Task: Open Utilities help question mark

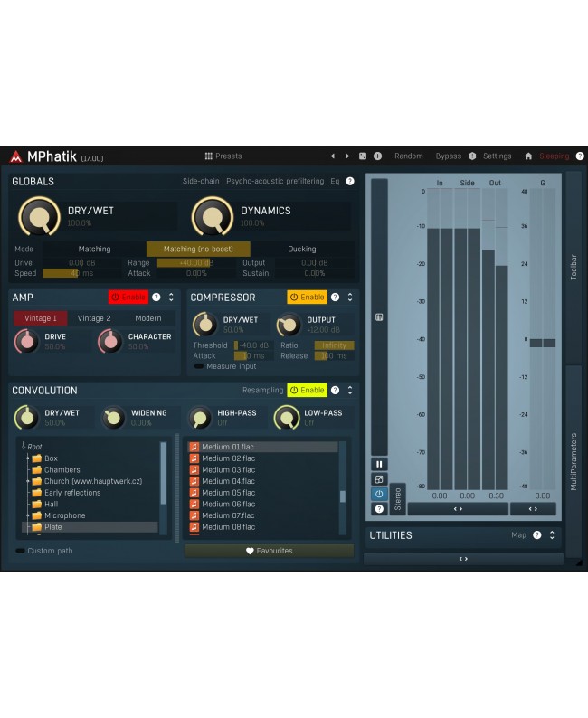Action: click(537, 534)
